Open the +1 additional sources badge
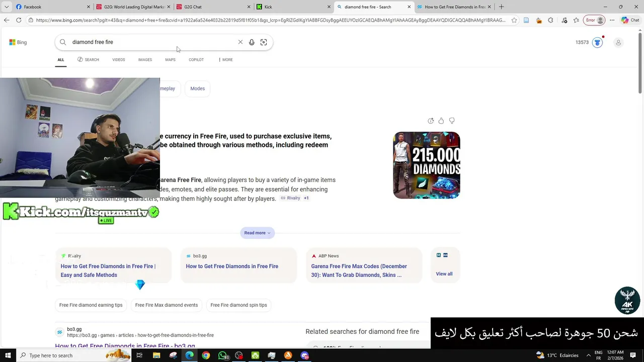Viewport: 644px width, 362px height. (306, 198)
